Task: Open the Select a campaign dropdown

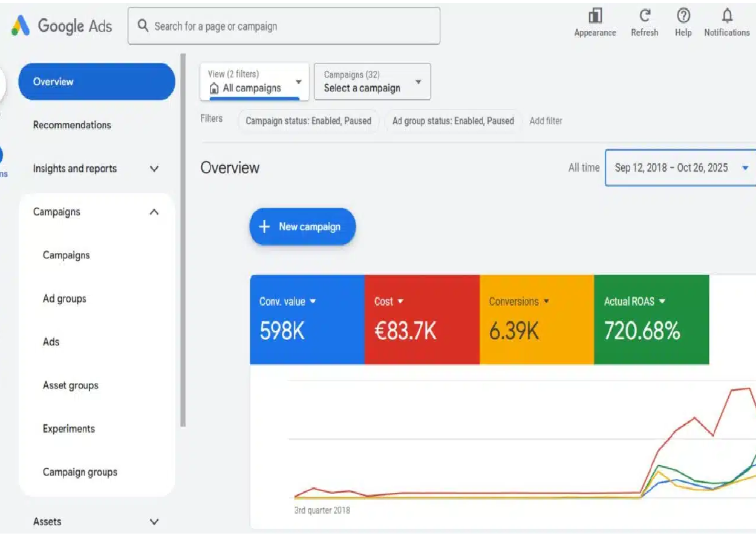Action: pos(371,82)
